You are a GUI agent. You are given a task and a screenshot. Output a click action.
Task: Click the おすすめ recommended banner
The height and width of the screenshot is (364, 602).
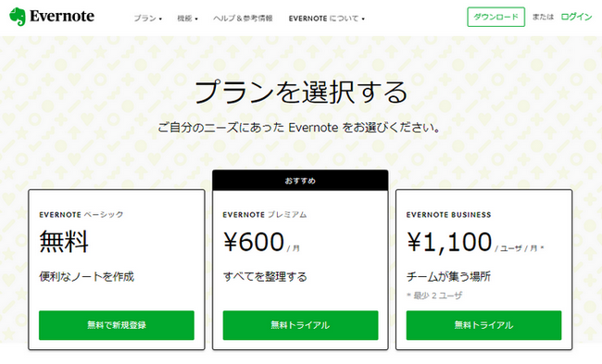tap(300, 181)
